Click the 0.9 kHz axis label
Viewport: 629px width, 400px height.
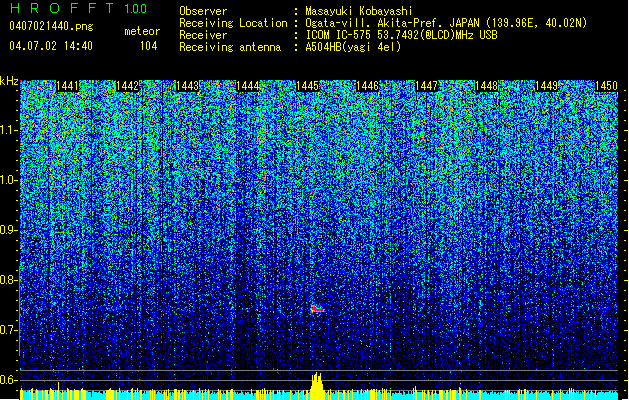(9, 231)
